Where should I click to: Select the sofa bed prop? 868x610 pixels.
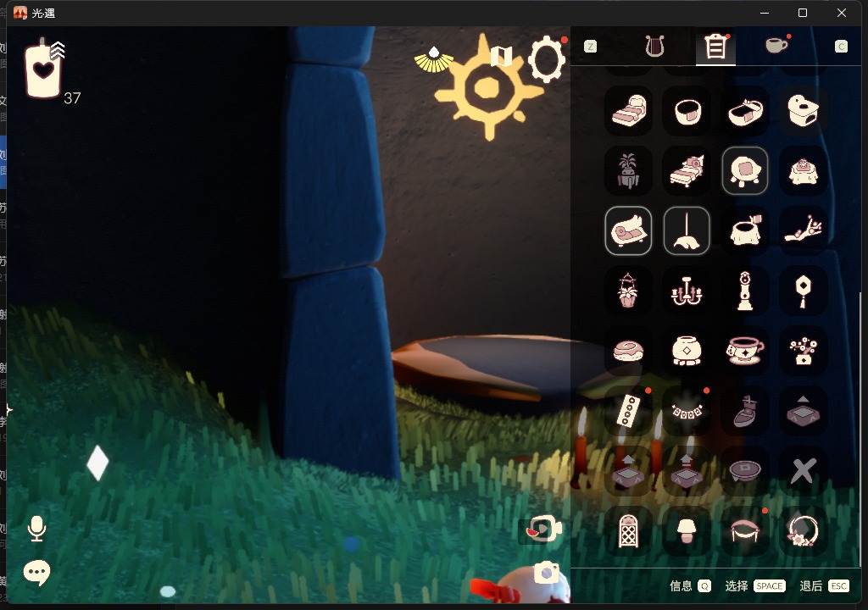pos(628,111)
